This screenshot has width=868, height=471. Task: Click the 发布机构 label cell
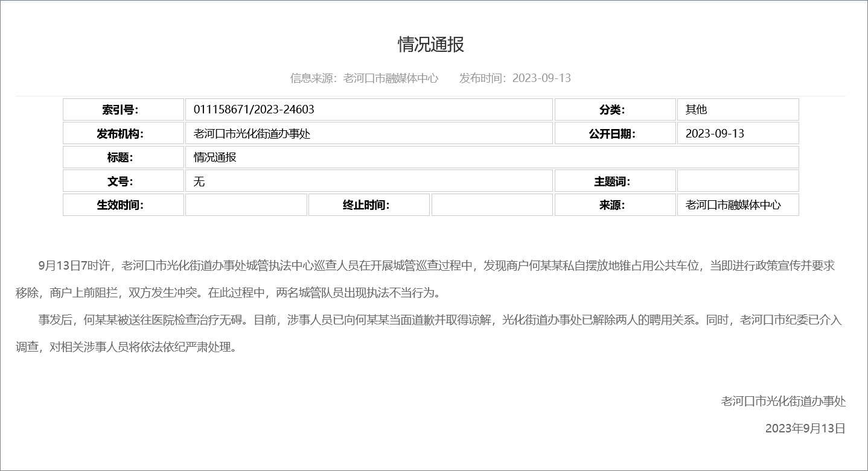pos(123,133)
